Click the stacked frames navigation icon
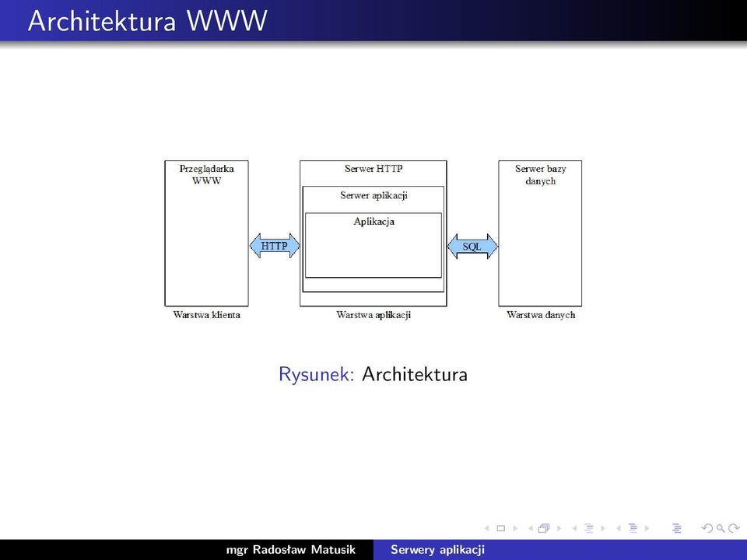 (x=544, y=528)
